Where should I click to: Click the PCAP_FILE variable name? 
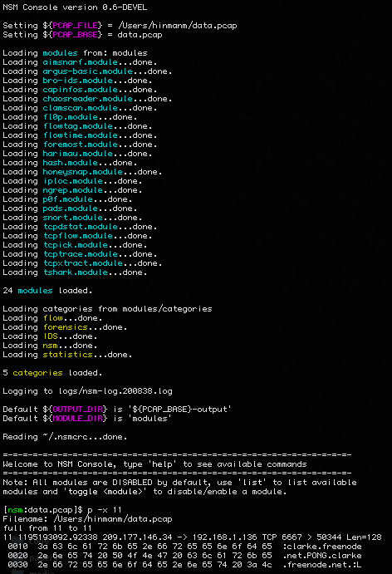[x=75, y=26]
